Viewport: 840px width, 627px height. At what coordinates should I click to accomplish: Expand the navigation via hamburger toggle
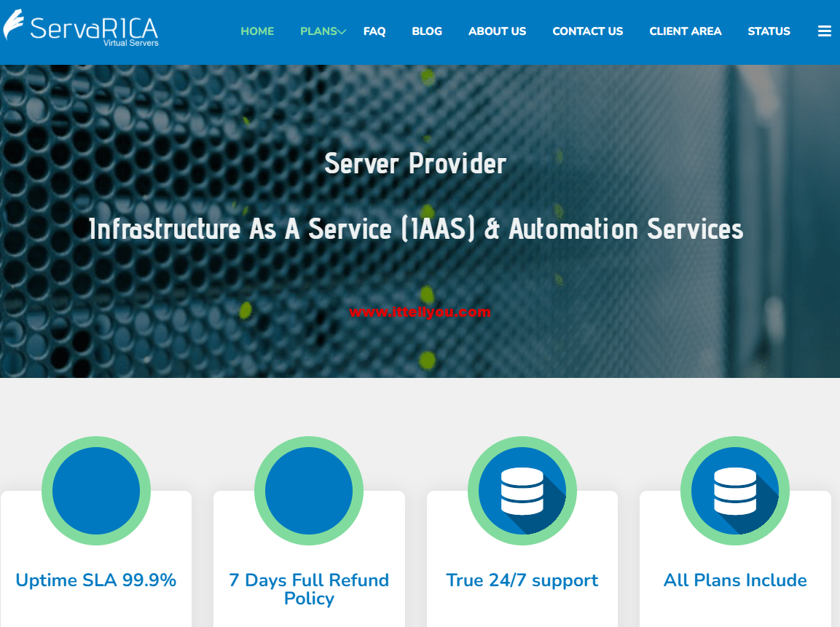point(824,31)
